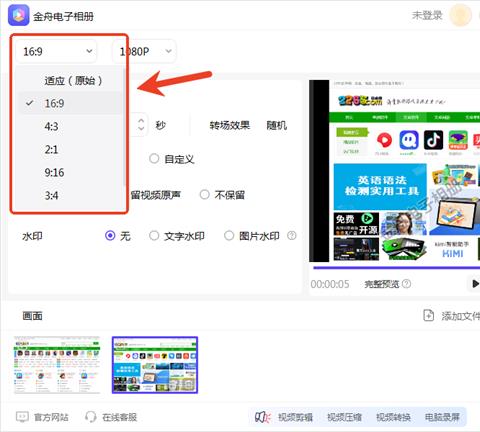Click the 金舟电子相册 app logo icon

19,15
